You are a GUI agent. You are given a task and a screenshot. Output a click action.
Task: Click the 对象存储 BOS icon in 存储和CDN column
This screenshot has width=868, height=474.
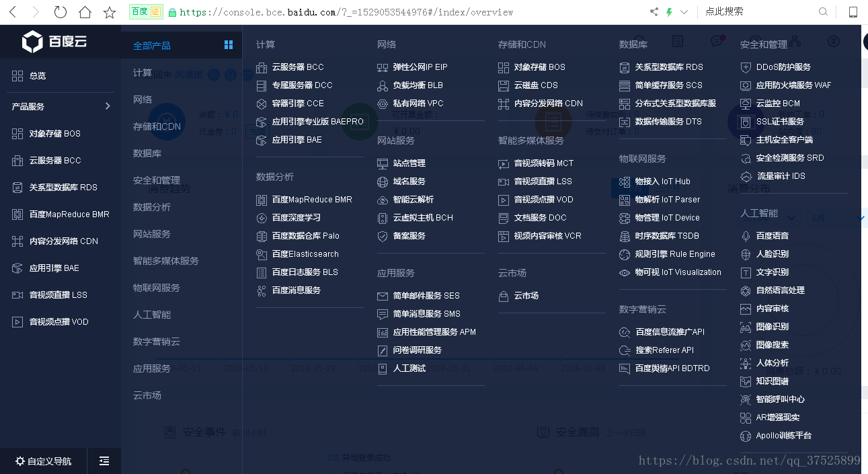[x=504, y=67]
